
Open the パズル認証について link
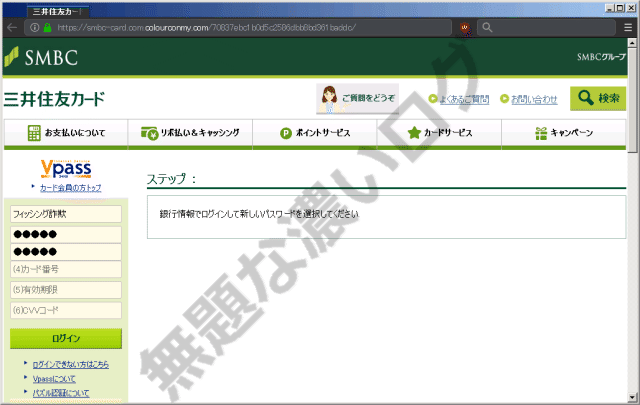[61, 393]
